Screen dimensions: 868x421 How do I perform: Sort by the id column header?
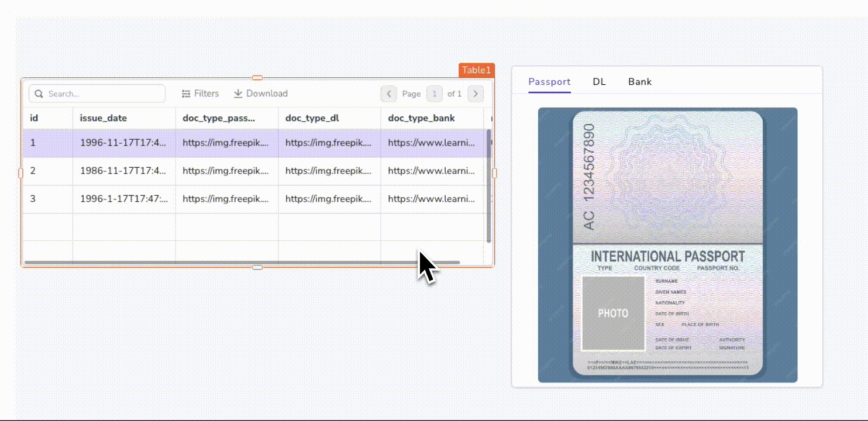tap(33, 118)
